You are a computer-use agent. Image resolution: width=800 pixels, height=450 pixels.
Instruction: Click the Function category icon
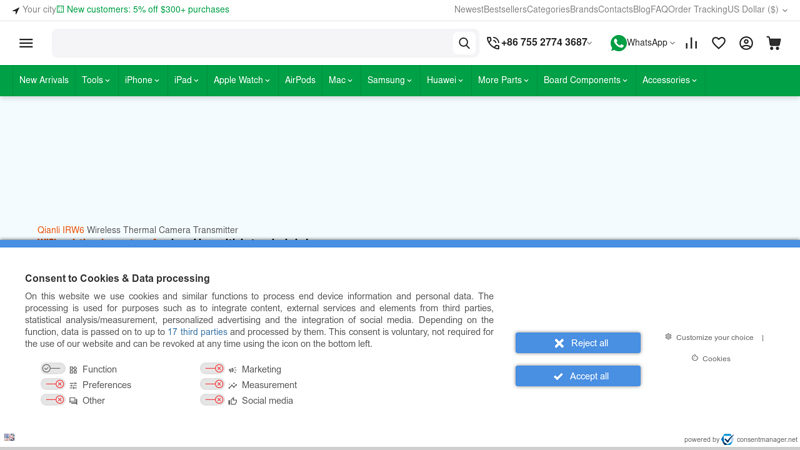(73, 370)
